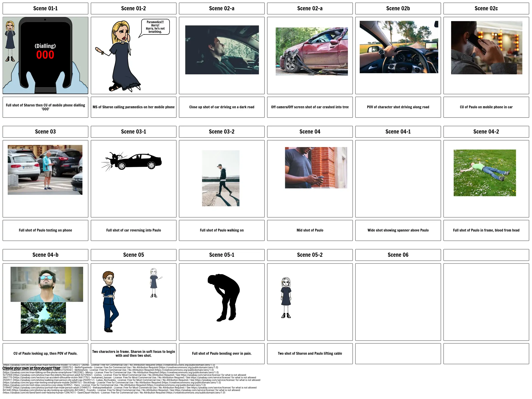Viewport: 532px width, 399px height.
Task: Select Scene 03-1 car reversing panel
Action: point(133,180)
